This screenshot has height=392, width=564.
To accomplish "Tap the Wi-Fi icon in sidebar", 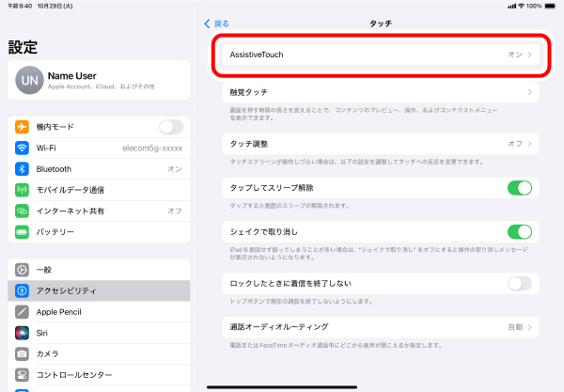I will tap(22, 148).
